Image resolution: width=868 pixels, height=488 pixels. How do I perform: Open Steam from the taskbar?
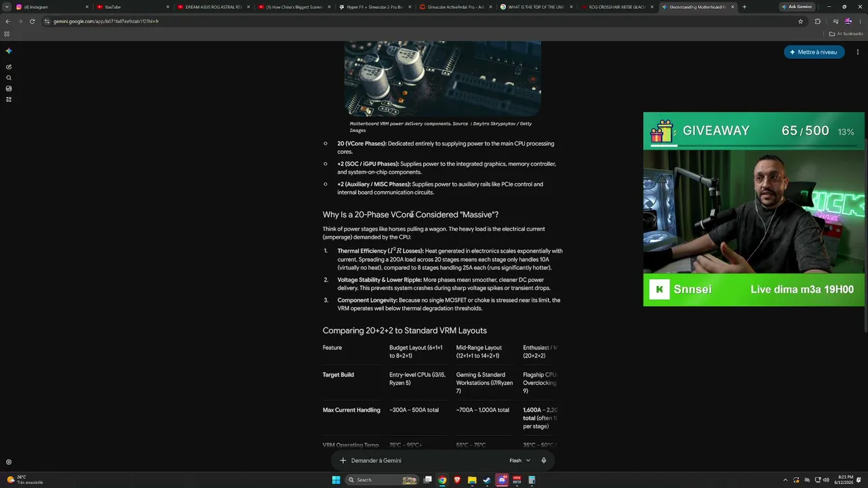(x=487, y=480)
